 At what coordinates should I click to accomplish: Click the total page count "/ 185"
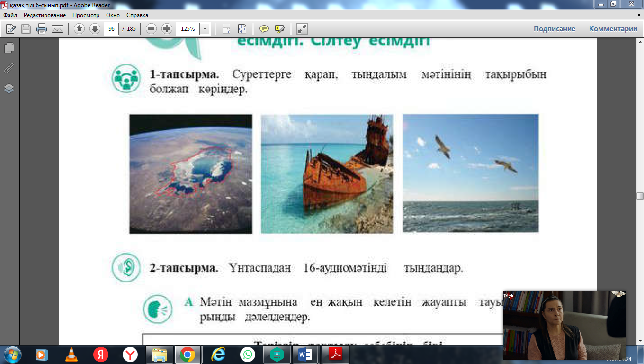click(129, 29)
